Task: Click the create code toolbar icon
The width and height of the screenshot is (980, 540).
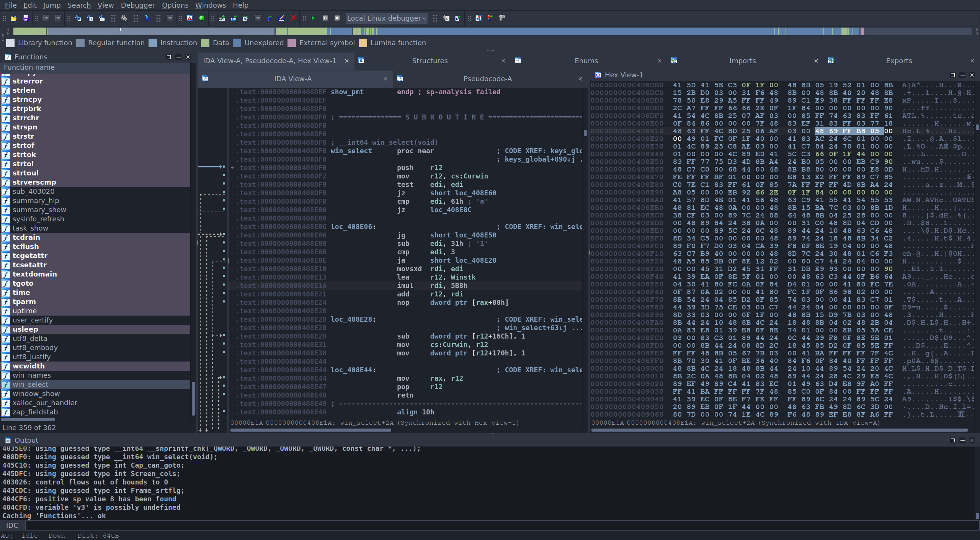Action: pyautogui.click(x=222, y=18)
